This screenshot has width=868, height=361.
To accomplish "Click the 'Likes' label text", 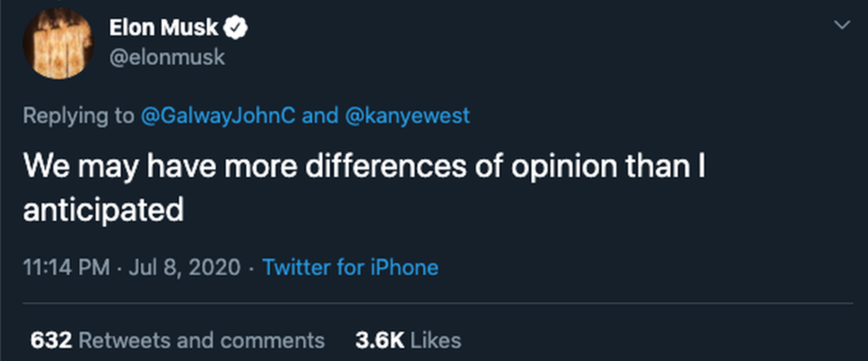I will 436,340.
